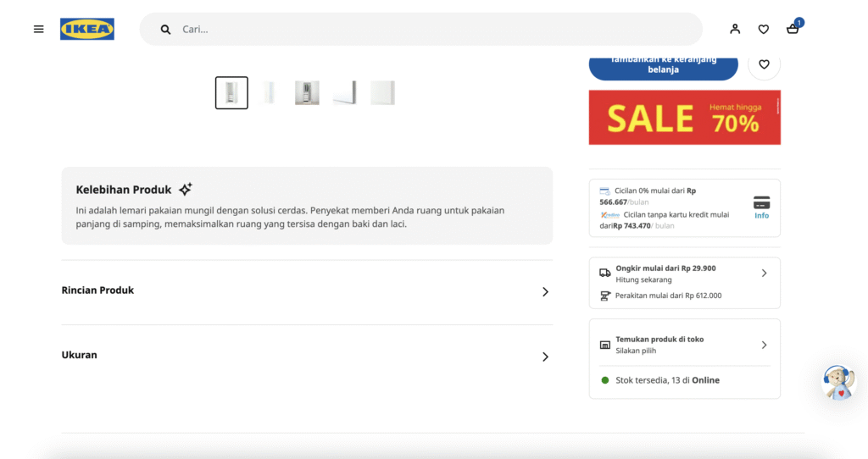Image resolution: width=868 pixels, height=459 pixels.
Task: Focus the Cari search input field
Action: coord(424,30)
